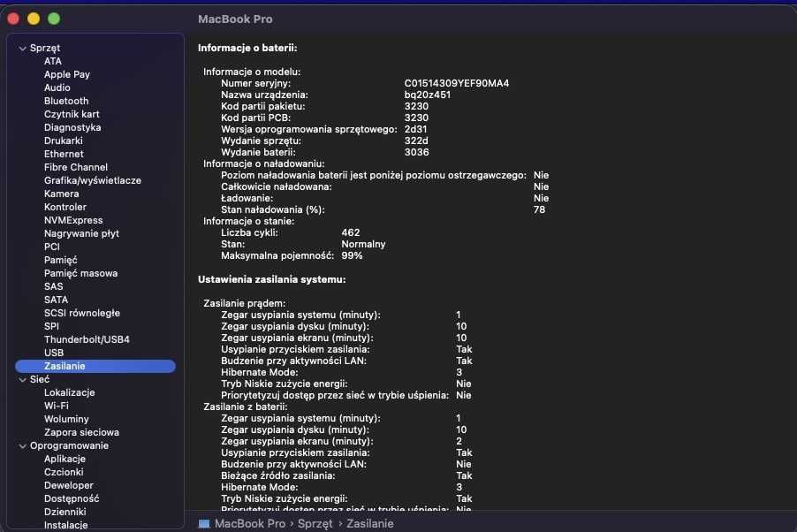Viewport: 797px width, 532px height.
Task: Select NVMExpress entry
Action: point(73,220)
